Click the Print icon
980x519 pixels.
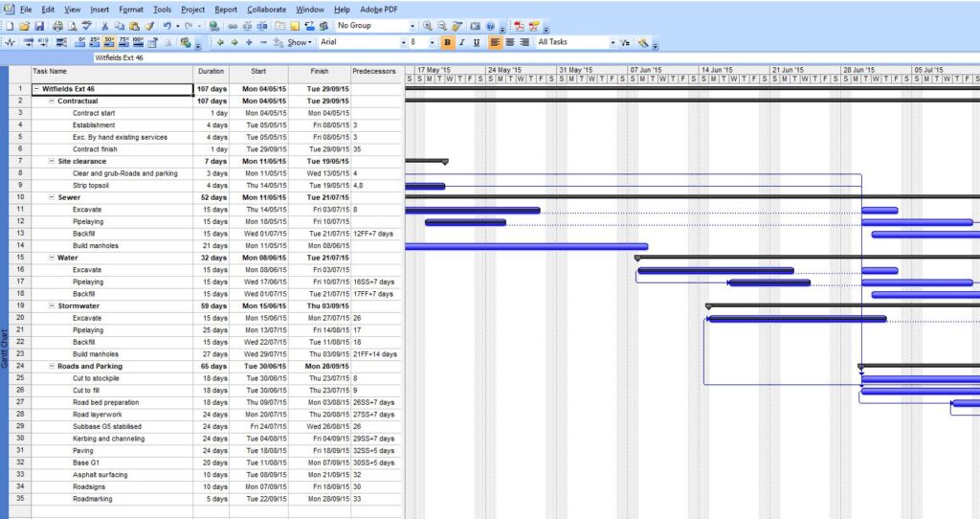click(57, 26)
